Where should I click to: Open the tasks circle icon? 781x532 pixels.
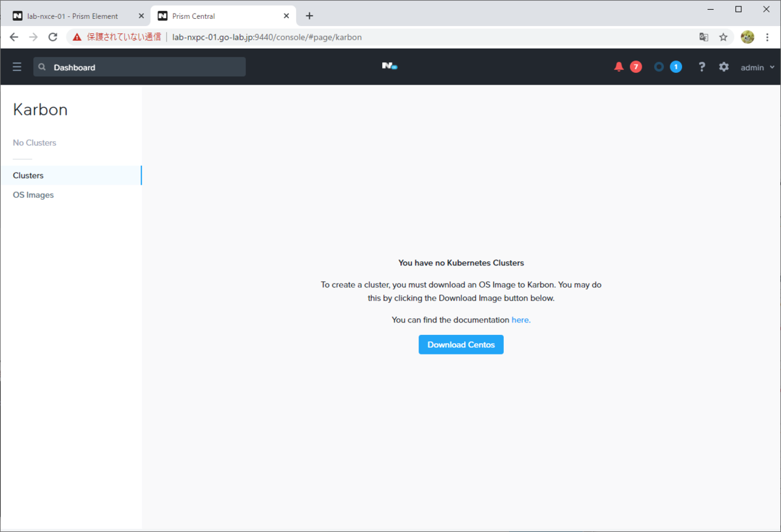tap(659, 67)
